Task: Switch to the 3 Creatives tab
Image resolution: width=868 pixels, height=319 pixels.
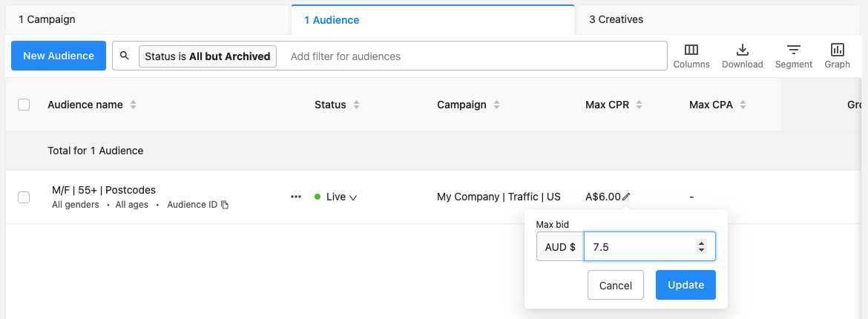Action: pos(719,19)
